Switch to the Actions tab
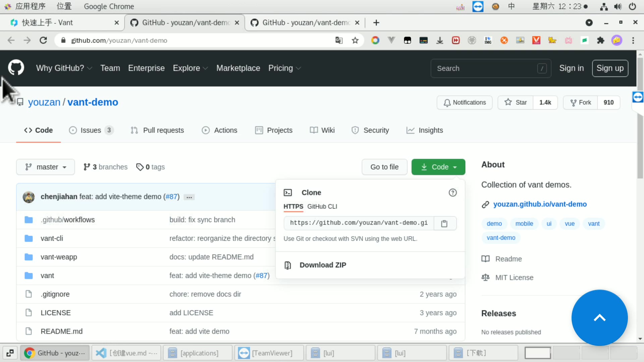Screen dimensions: 644x362 pyautogui.click(x=219, y=130)
